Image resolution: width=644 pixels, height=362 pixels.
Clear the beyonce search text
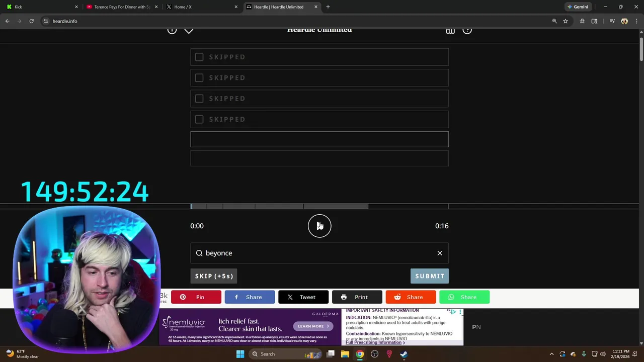440,253
